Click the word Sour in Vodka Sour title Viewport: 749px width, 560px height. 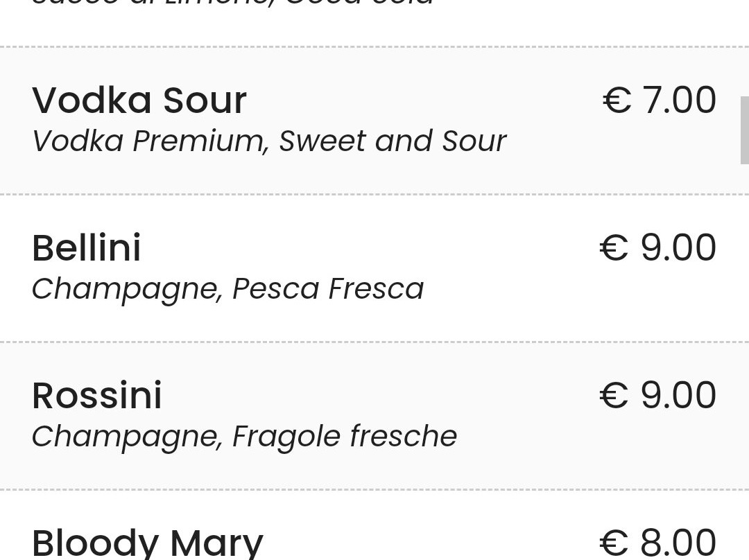click(x=205, y=100)
